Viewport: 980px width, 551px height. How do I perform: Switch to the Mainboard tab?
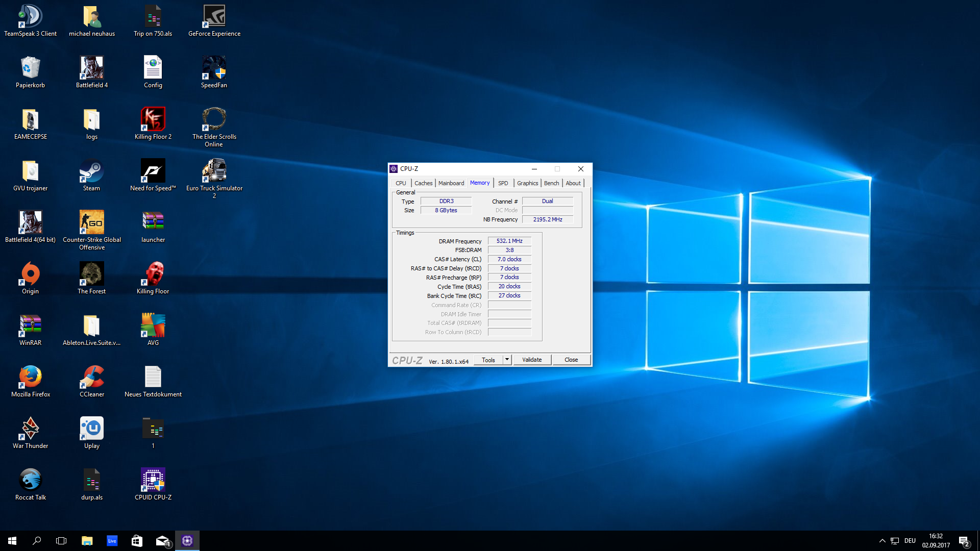(451, 183)
